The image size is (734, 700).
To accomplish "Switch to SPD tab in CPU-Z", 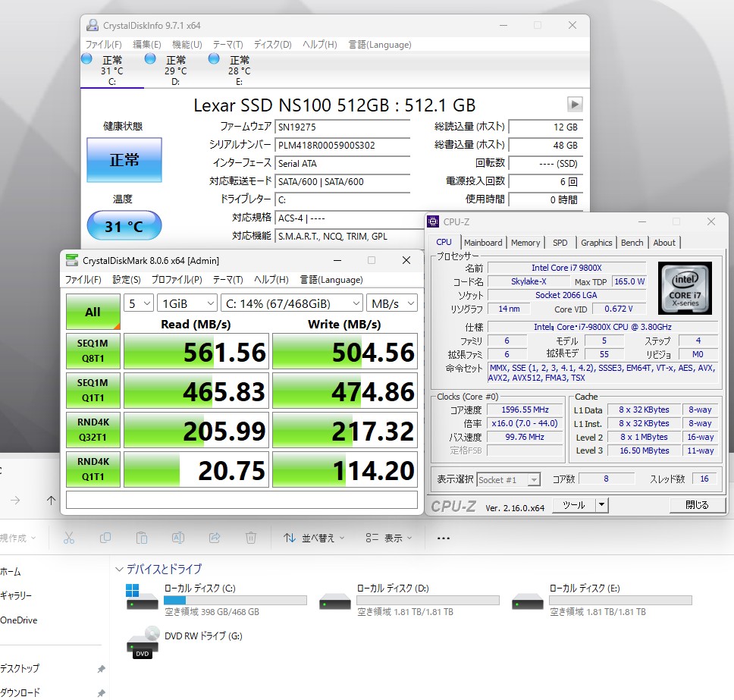I will 560,243.
